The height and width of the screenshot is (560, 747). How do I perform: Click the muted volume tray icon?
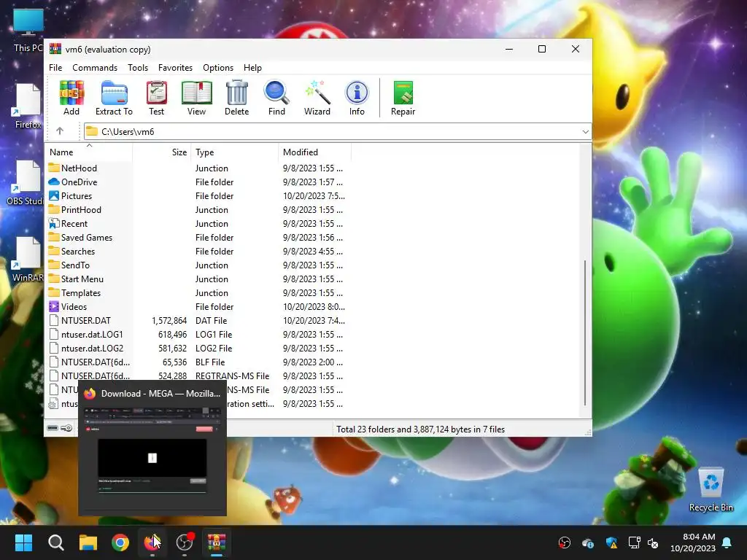[x=653, y=542]
